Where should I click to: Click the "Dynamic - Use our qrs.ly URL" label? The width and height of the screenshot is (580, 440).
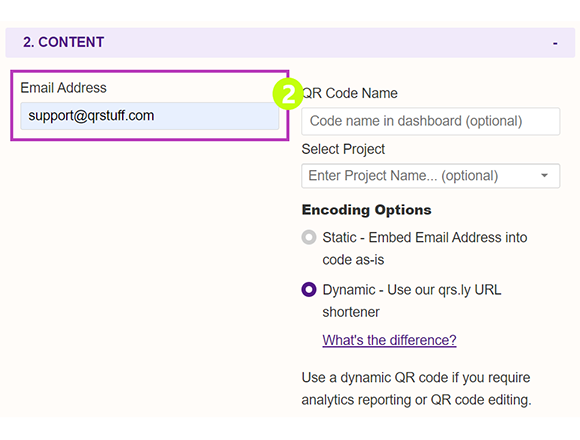pos(412,290)
